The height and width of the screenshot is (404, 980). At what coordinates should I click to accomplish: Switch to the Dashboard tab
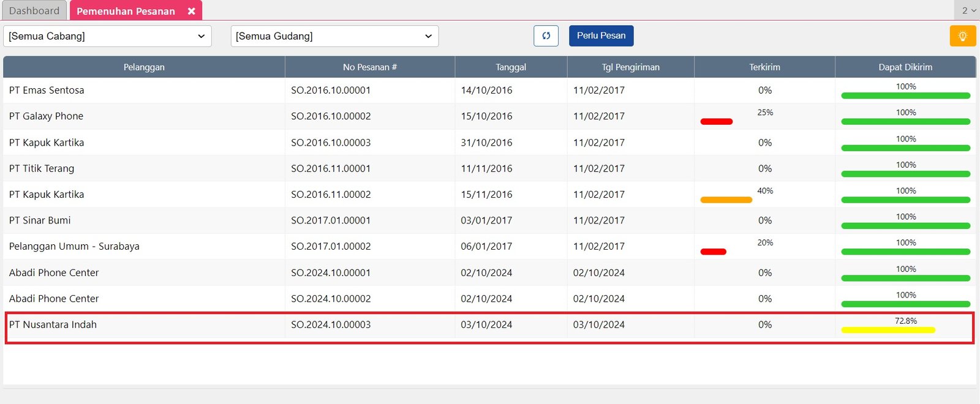point(34,11)
